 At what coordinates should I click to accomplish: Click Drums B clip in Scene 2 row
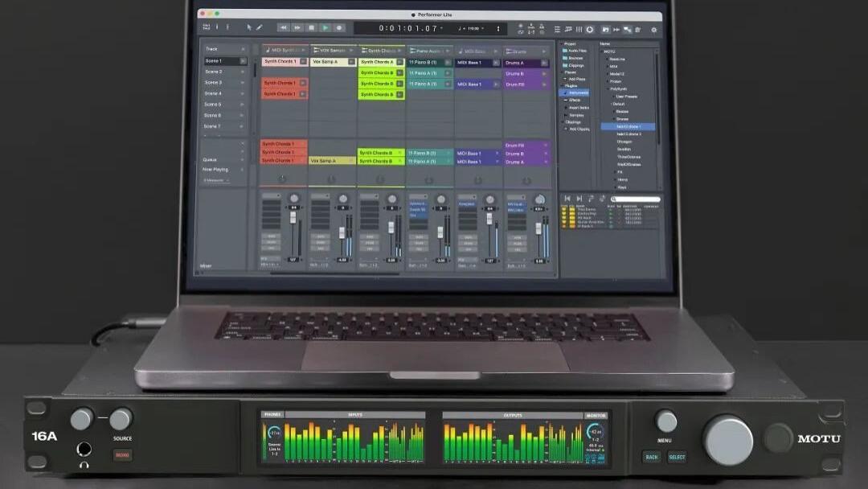(x=526, y=74)
